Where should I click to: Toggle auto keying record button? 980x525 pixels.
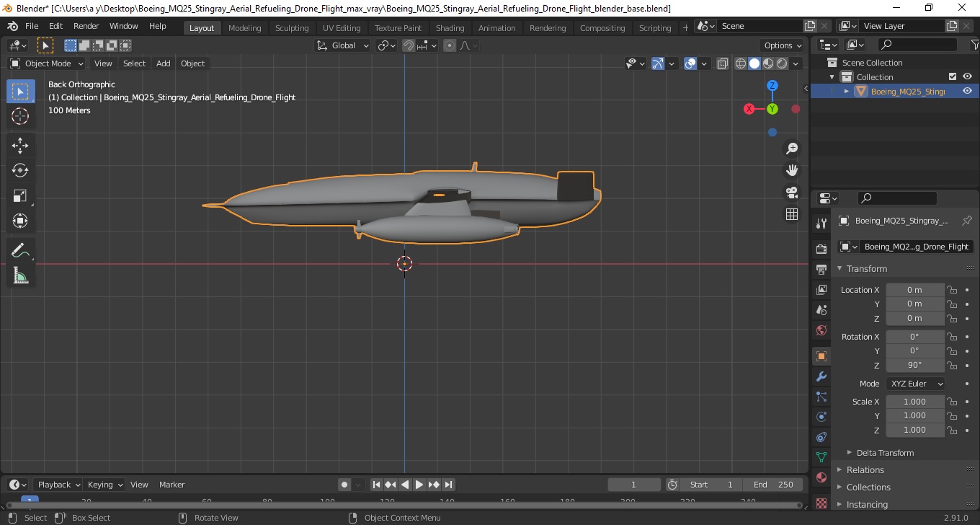point(344,485)
